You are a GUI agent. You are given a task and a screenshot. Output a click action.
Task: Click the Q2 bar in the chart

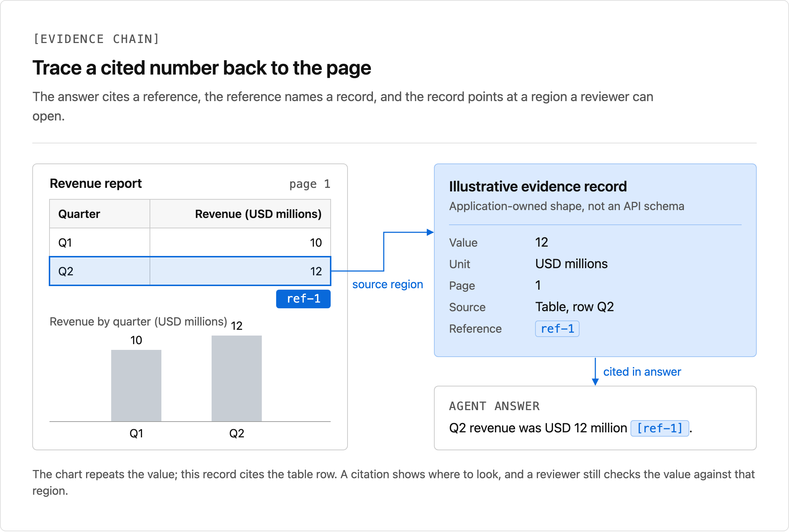coord(237,379)
